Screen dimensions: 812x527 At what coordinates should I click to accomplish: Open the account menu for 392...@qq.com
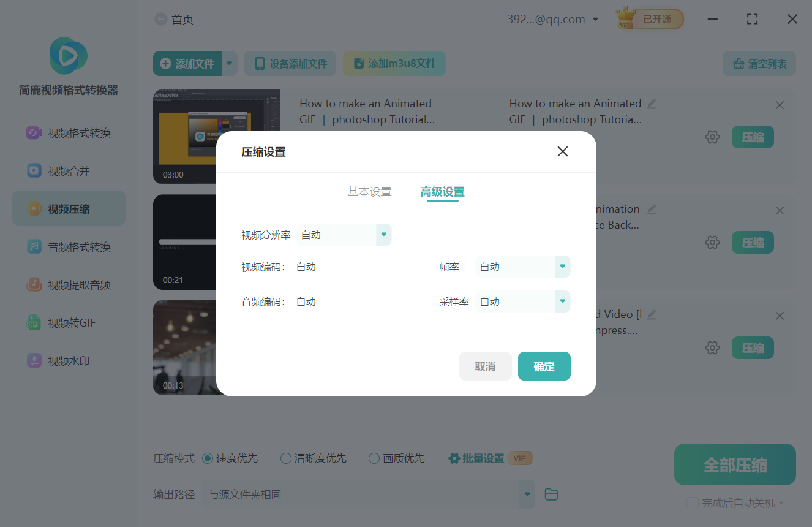[x=552, y=19]
